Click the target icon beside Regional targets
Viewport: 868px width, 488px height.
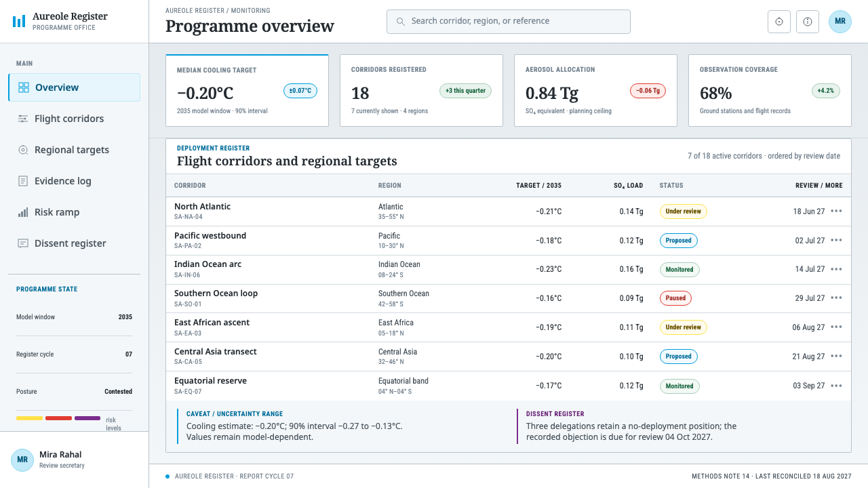(x=23, y=150)
